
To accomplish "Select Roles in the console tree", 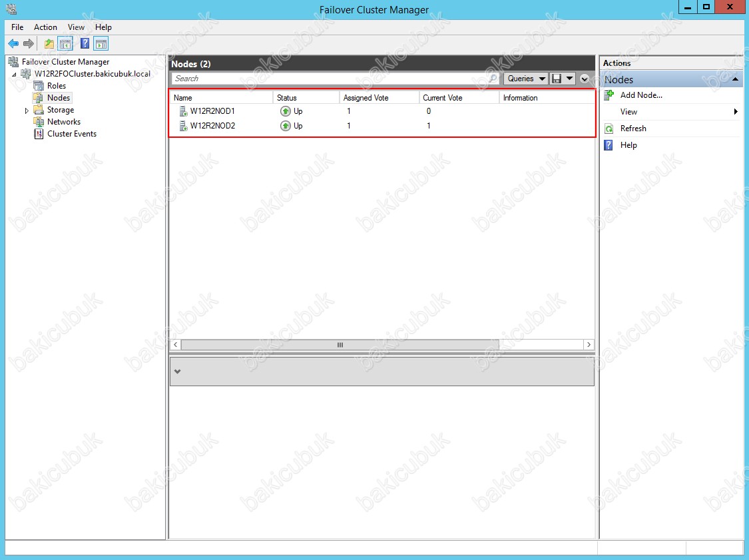I will [57, 86].
